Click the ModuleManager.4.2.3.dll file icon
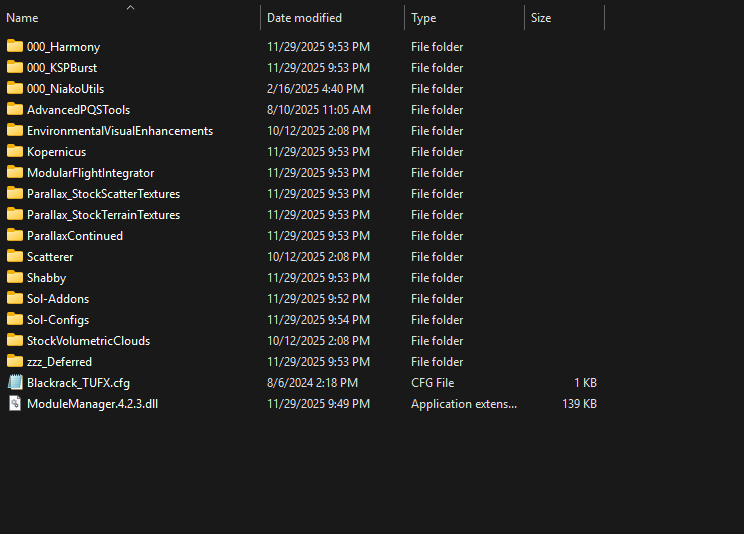 coord(15,403)
